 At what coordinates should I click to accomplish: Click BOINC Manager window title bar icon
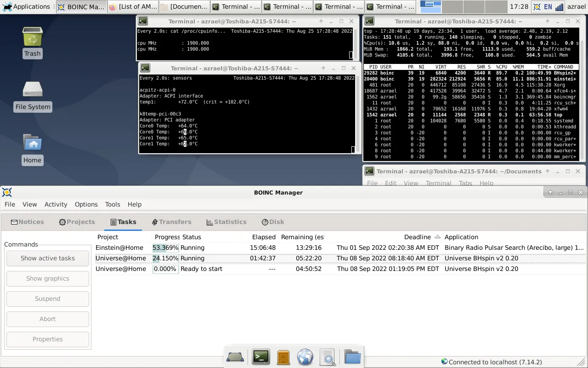pyautogui.click(x=7, y=192)
